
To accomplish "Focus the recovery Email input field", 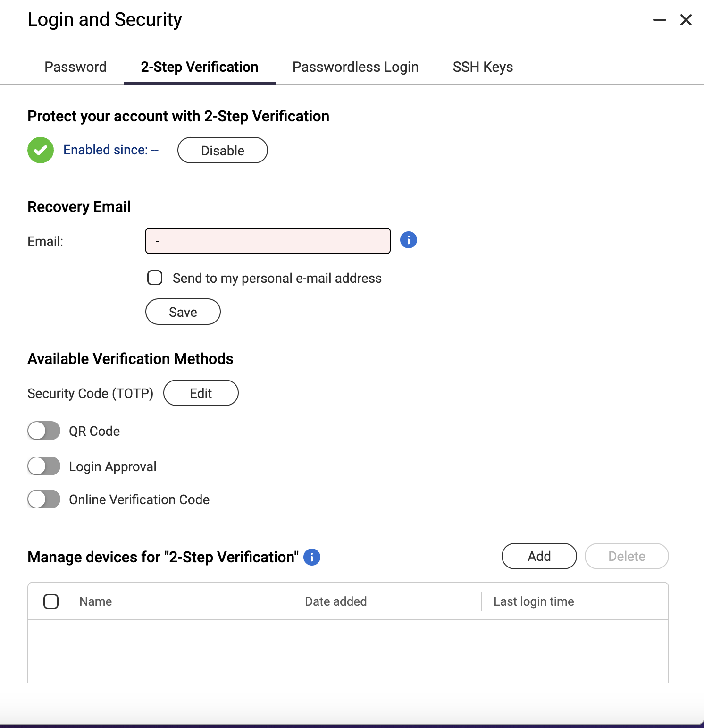I will point(268,241).
